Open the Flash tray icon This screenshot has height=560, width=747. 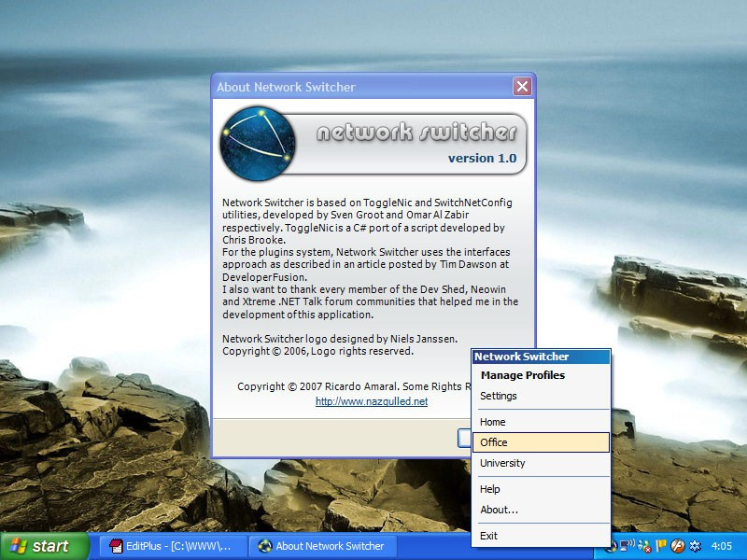tap(678, 546)
